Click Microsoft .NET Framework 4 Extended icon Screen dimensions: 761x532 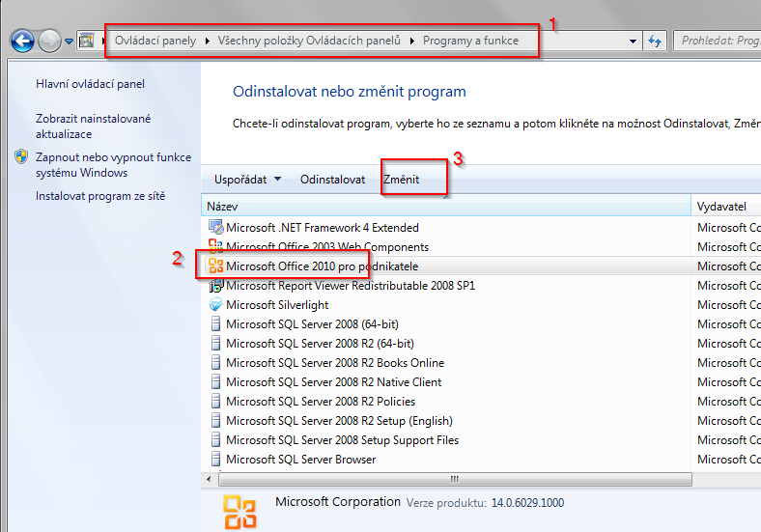tap(216, 227)
